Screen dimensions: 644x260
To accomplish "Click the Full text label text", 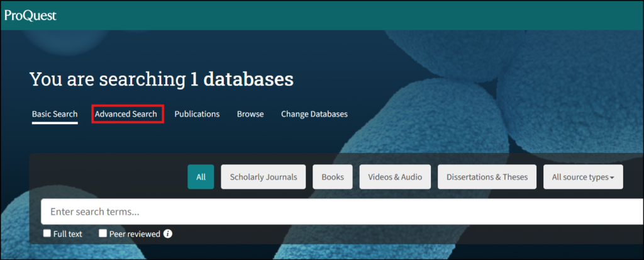I will point(68,234).
